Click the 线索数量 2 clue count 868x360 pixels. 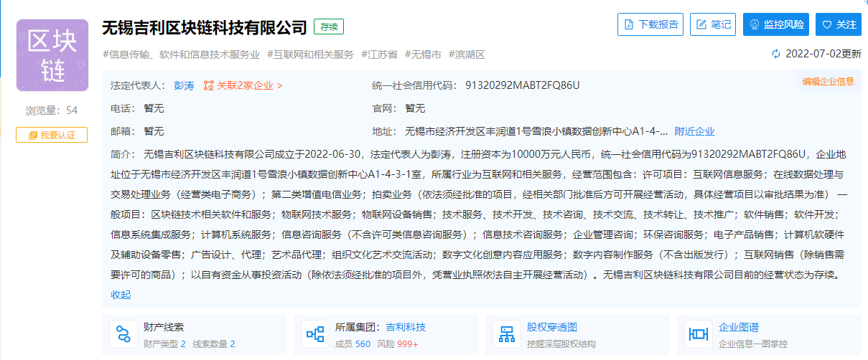[214, 344]
